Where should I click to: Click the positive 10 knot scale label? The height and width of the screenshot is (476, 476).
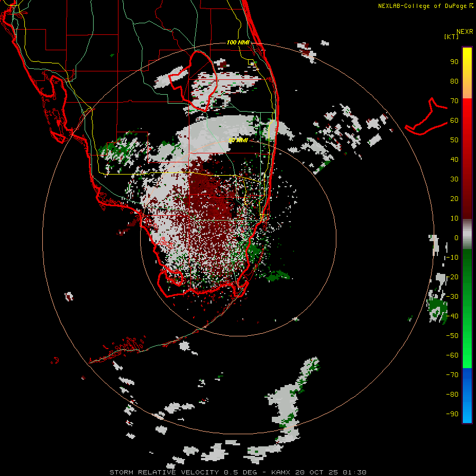[454, 218]
